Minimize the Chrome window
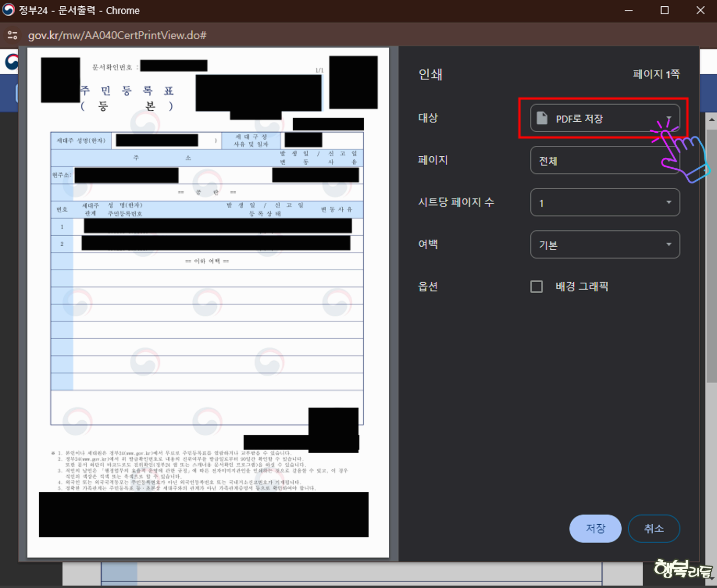Image resolution: width=717 pixels, height=588 pixels. click(629, 10)
